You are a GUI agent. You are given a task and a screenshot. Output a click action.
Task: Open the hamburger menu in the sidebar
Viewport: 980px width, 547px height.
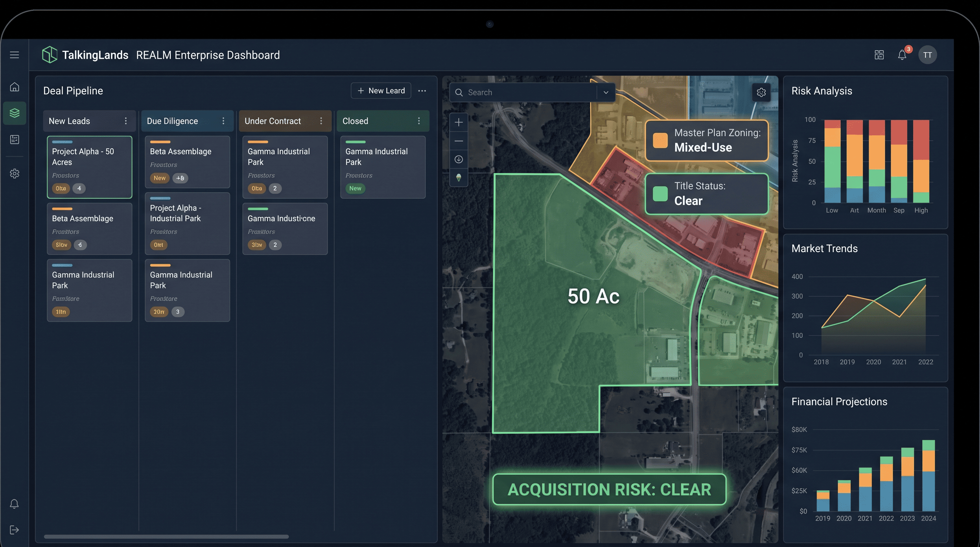pyautogui.click(x=15, y=55)
